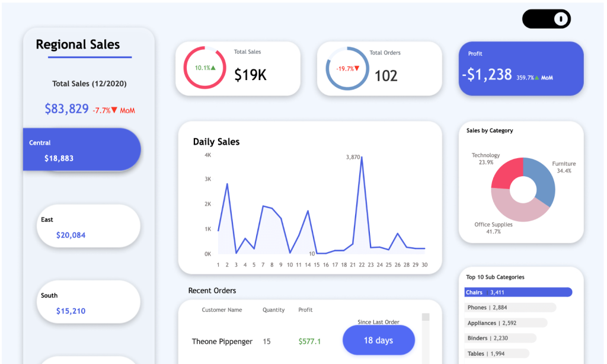Select the East region card
Image resolution: width=607 pixels, height=364 pixels.
pyautogui.click(x=88, y=226)
